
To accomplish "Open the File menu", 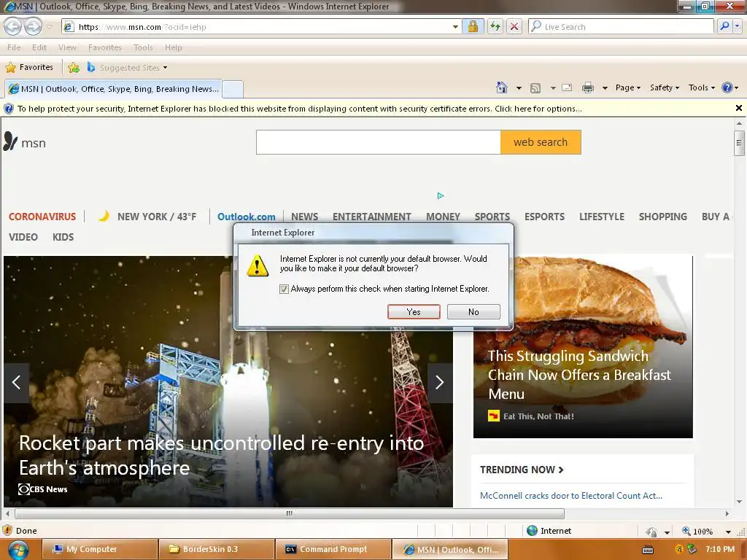I will click(14, 47).
